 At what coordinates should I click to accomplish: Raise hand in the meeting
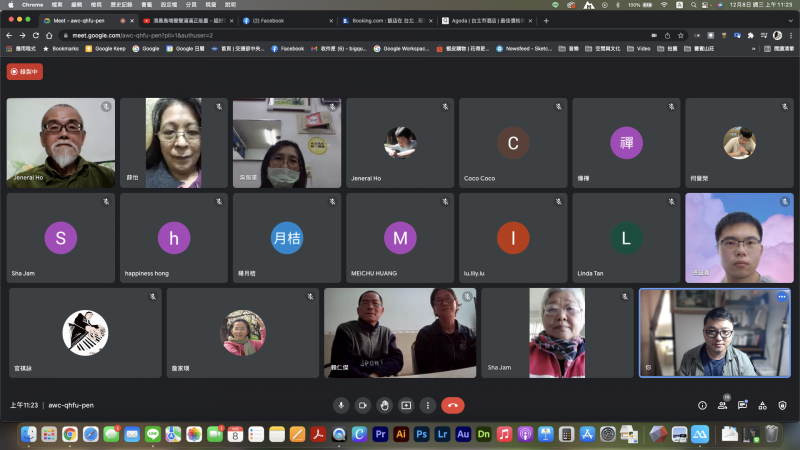[x=384, y=405]
